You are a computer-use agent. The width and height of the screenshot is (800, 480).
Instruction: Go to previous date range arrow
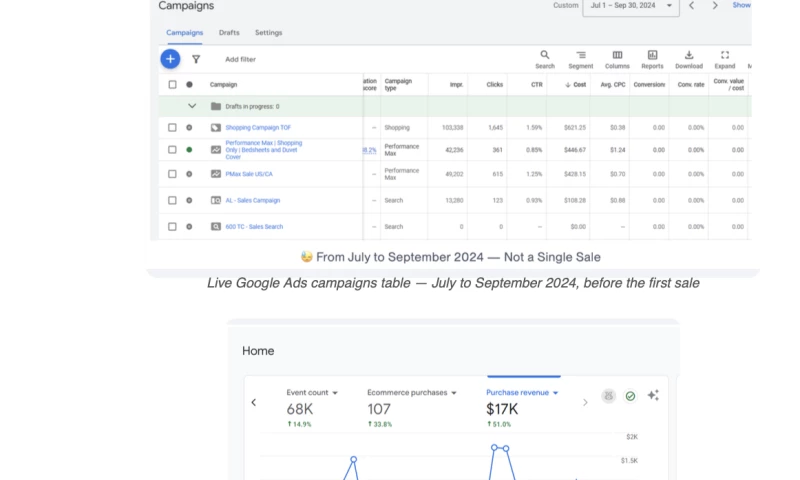pyautogui.click(x=691, y=6)
